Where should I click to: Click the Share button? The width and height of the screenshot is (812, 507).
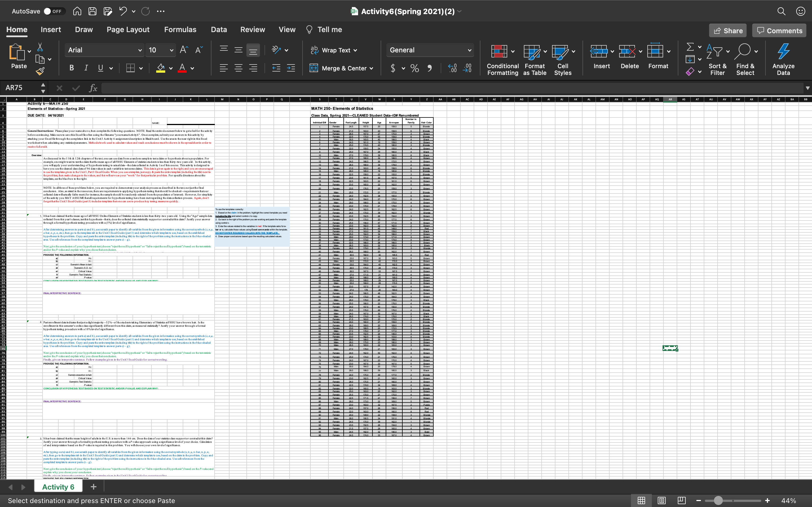click(727, 30)
